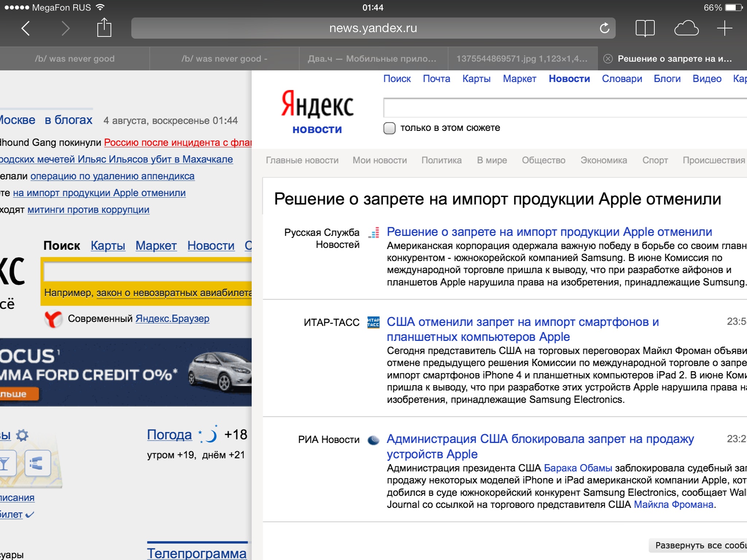The width and height of the screenshot is (747, 560).
Task: Switch to 'Два.ч — Мобильные прило…' tab
Action: point(373,59)
